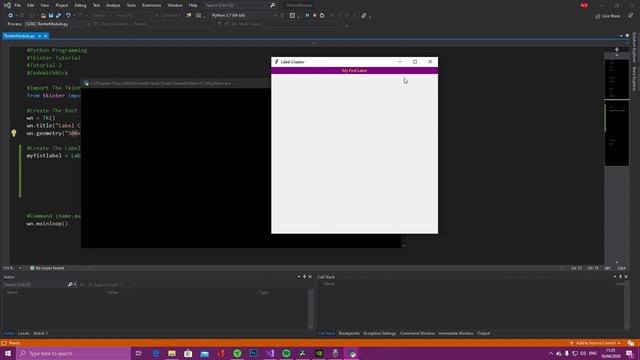Click the Autos search magnifier icon
640x360 pixels.
(x=70, y=284)
